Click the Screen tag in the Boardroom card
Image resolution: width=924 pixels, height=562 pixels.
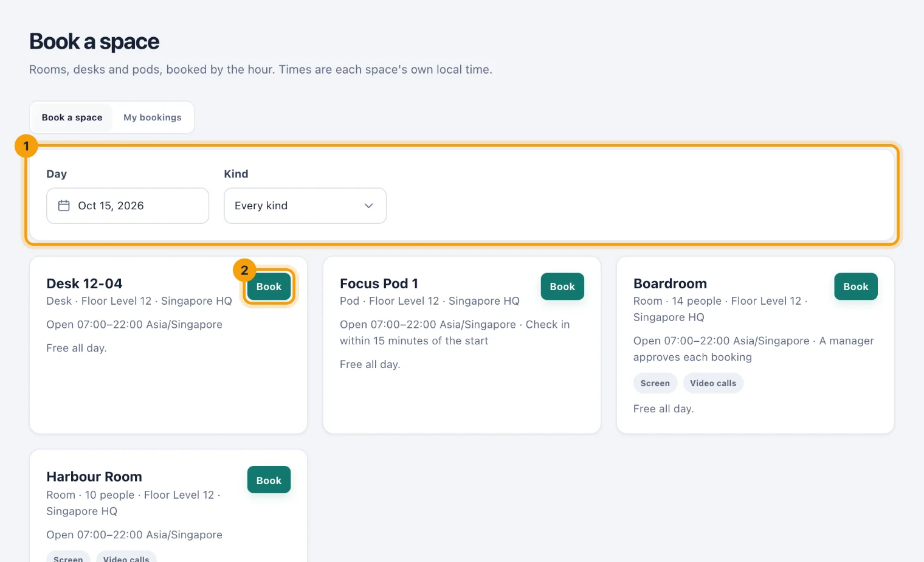[655, 383]
